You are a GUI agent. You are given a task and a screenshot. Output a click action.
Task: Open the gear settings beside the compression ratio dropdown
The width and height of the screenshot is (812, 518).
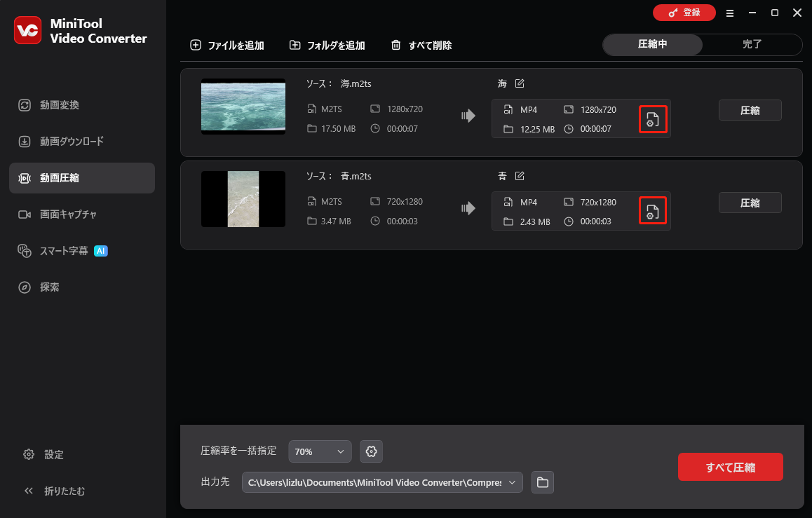371,451
